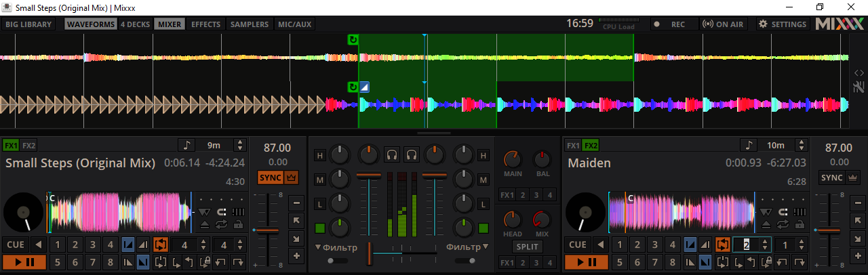Toggle the BIG LIBRARY view
The width and height of the screenshot is (868, 275).
click(x=29, y=24)
